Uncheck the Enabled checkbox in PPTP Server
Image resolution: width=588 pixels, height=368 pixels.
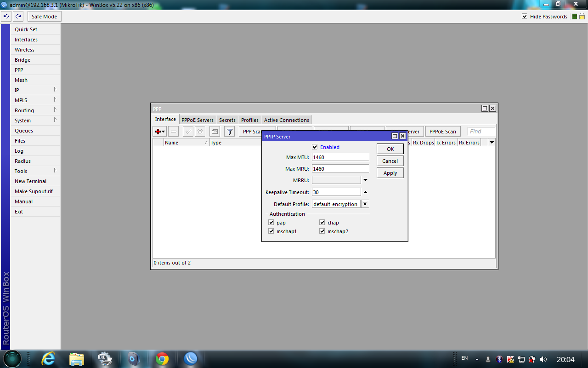(315, 147)
